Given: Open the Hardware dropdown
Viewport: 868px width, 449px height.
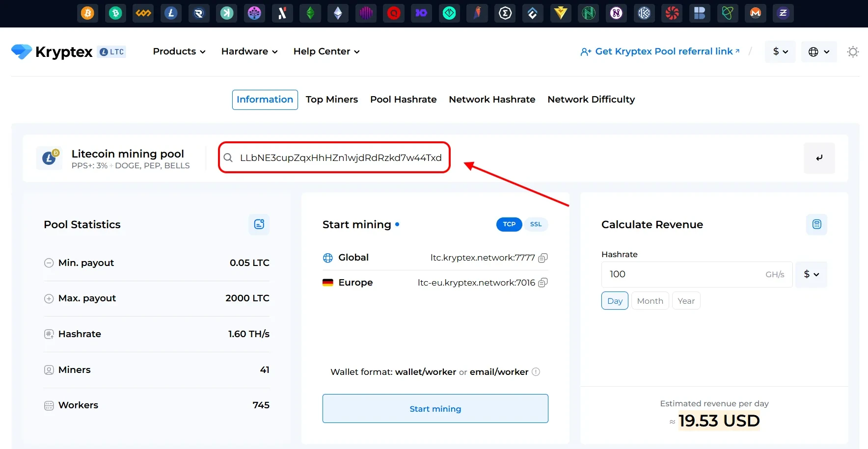Looking at the screenshot, I should [249, 52].
